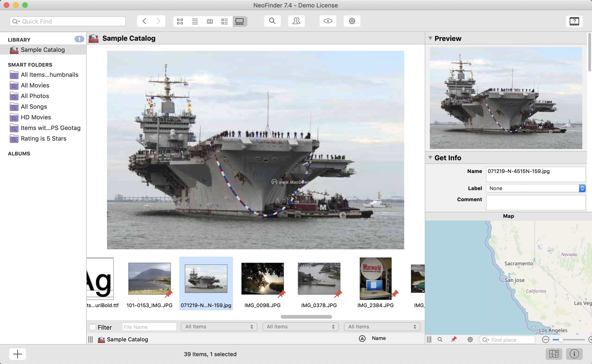This screenshot has width=592, height=364.
Task: Open the Label None dropdown
Action: coord(535,188)
